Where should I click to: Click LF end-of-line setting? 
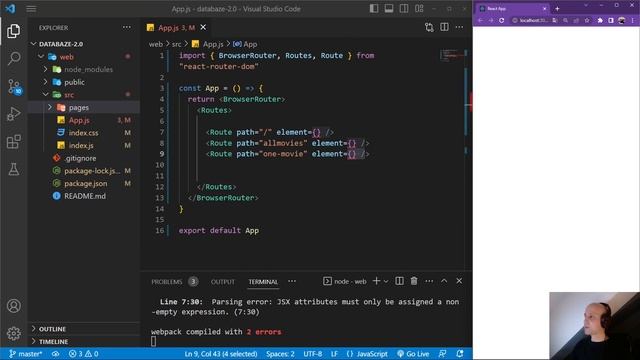coord(334,354)
